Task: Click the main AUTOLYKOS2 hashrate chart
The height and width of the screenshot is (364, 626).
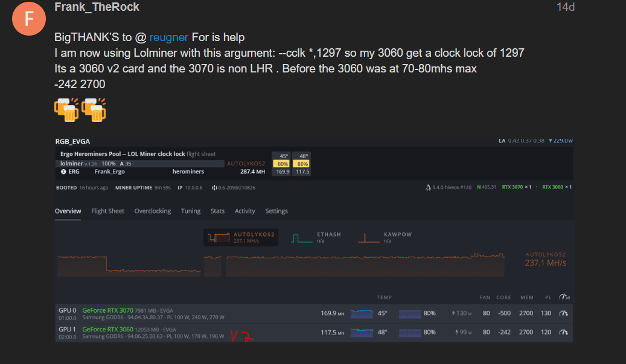Action: [281, 264]
